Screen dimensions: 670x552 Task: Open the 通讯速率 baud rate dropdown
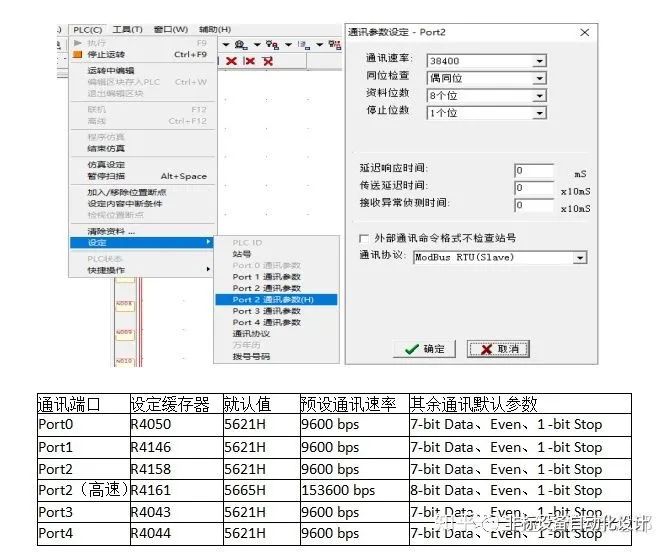540,61
